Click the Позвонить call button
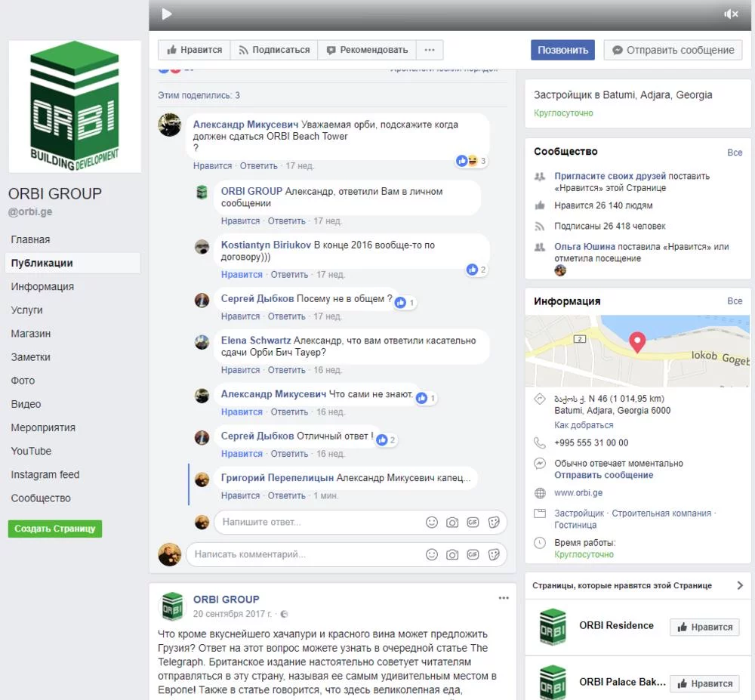The height and width of the screenshot is (700, 755). tap(562, 50)
